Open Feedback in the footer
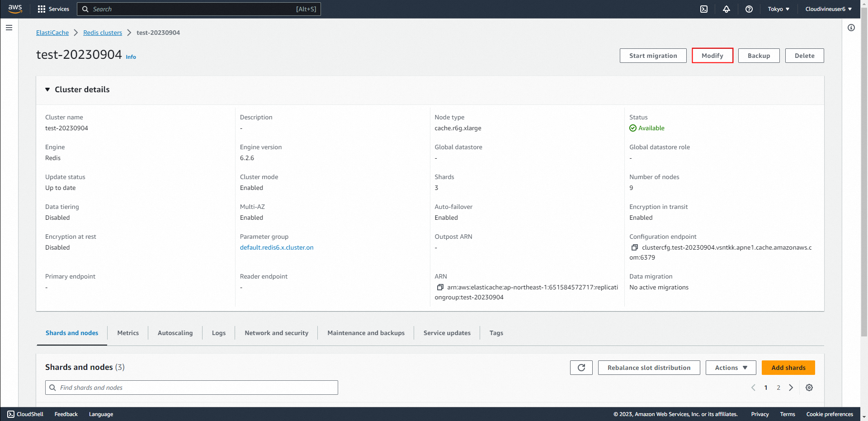This screenshot has width=868, height=421. coord(66,414)
